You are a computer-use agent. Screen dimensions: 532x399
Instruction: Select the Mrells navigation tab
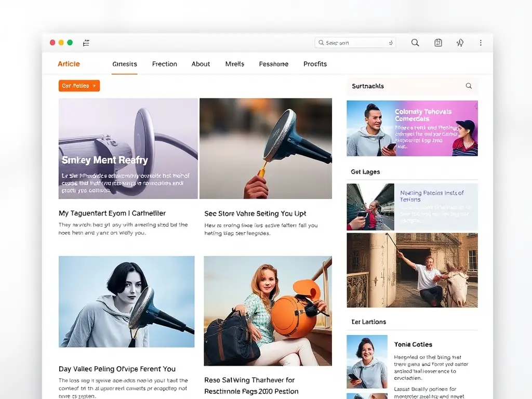click(x=234, y=64)
